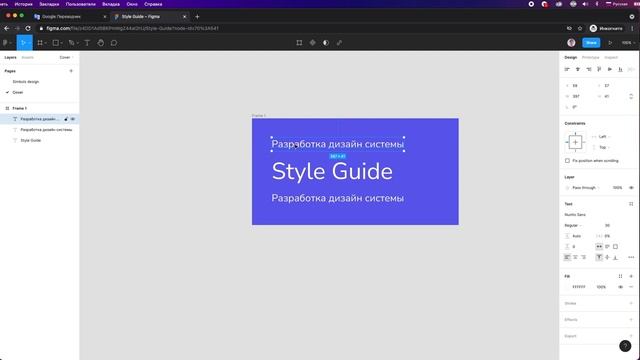This screenshot has width=640, height=360.
Task: Click the text style icon in the Text section
Action: (631, 204)
